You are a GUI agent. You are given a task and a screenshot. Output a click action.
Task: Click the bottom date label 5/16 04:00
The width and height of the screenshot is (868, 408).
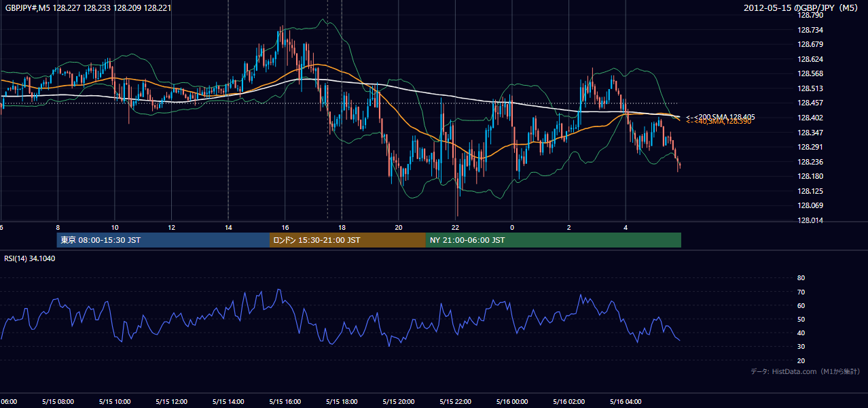(626, 402)
